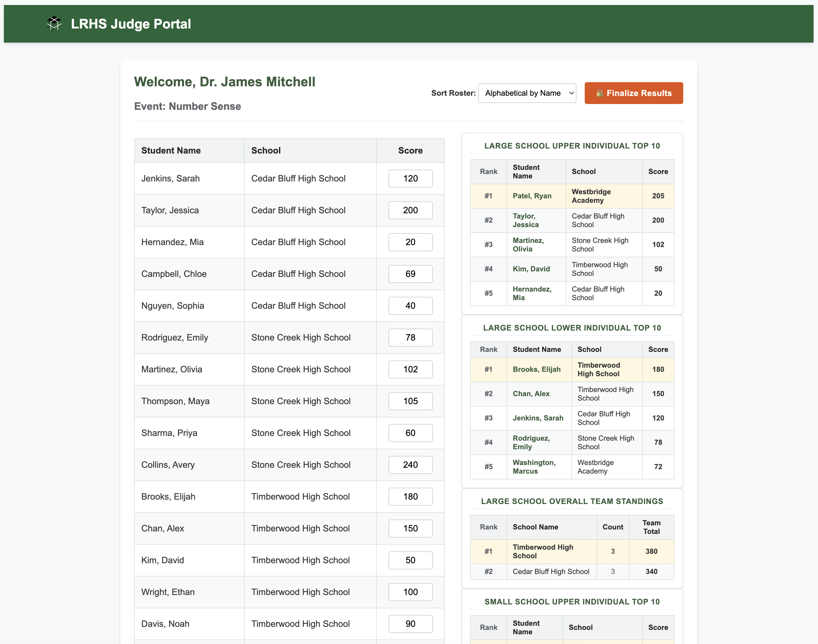The height and width of the screenshot is (644, 818).
Task: Click Event: Number Sense label
Action: coord(187,106)
